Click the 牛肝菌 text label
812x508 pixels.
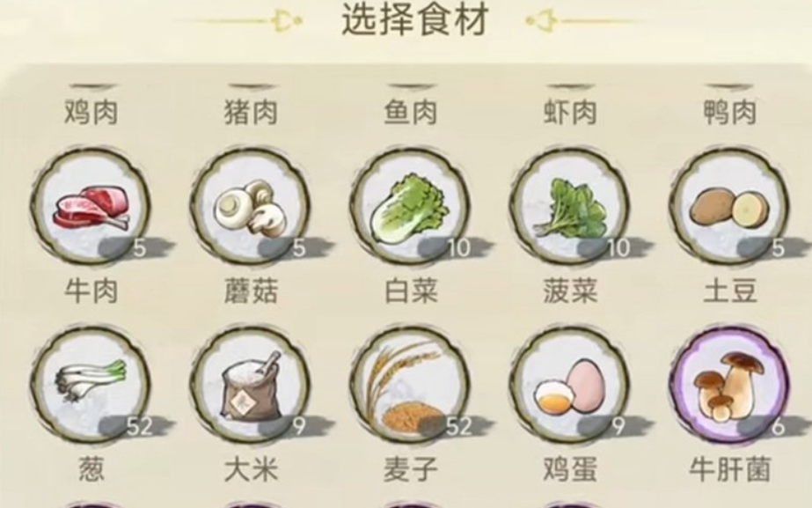click(x=729, y=469)
